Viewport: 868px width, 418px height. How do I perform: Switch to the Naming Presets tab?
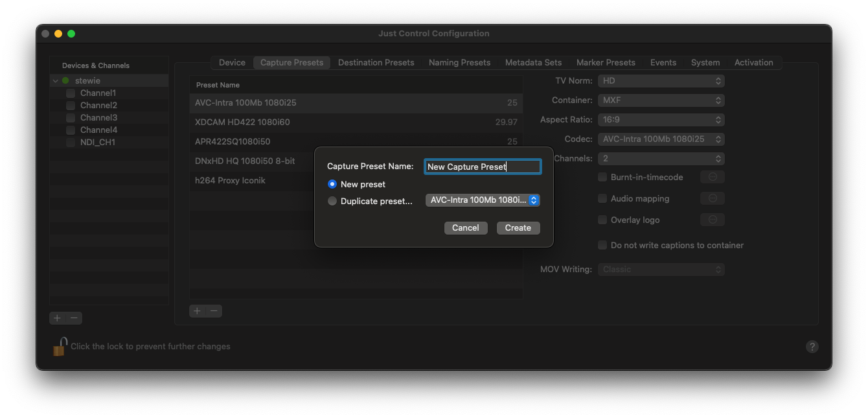coord(459,63)
